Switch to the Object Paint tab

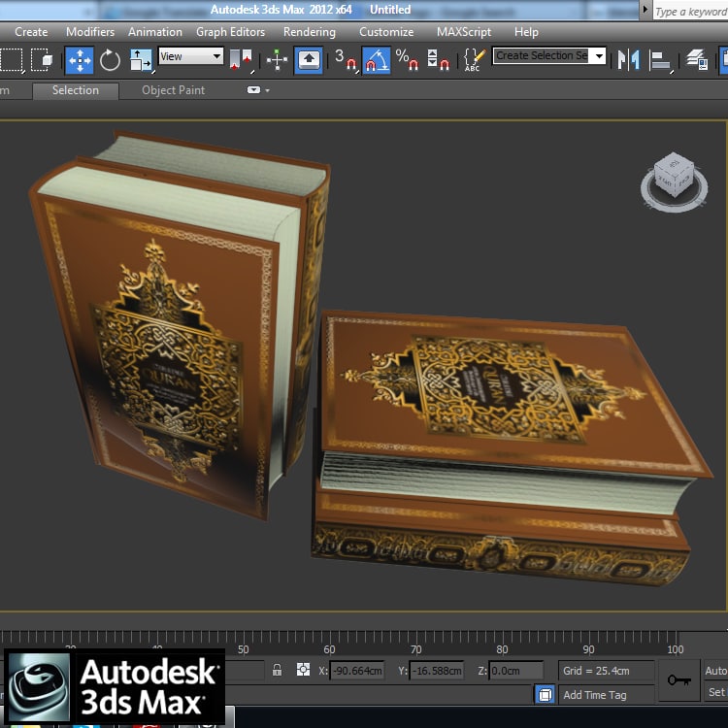click(173, 90)
